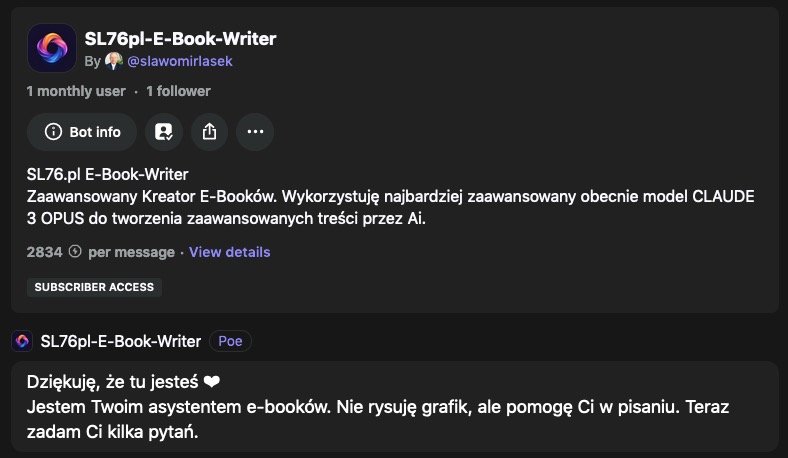Open the View details link
This screenshot has width=788, height=458.
pos(230,252)
